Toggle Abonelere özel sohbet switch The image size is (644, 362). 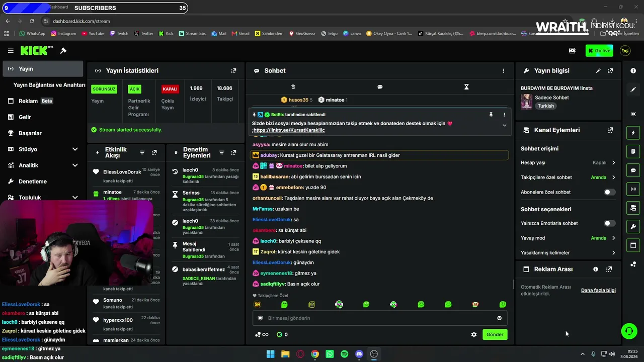tap(609, 192)
